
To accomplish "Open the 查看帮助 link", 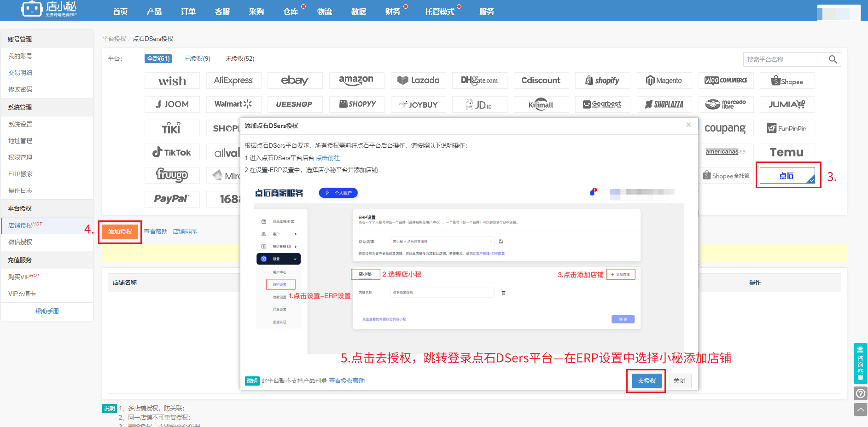I will click(x=156, y=231).
